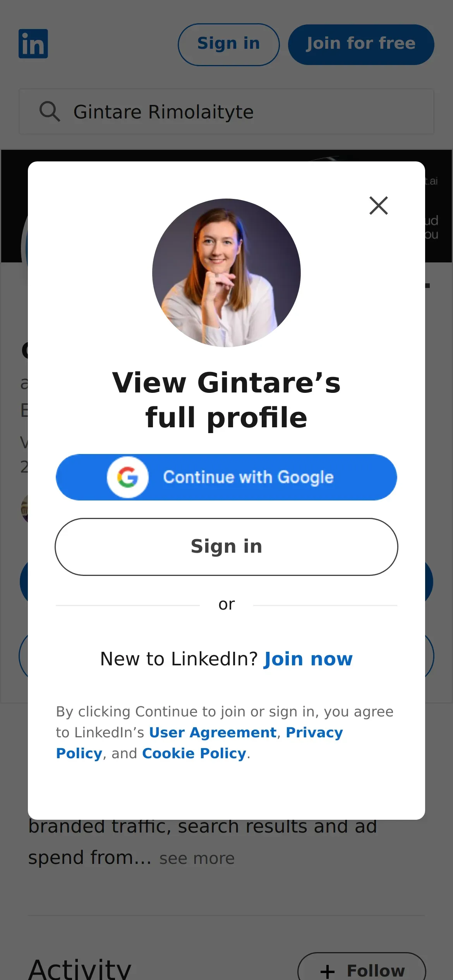Viewport: 453px width, 980px height.
Task: Click the Gintare Rimolaityte search field
Action: pos(226,111)
